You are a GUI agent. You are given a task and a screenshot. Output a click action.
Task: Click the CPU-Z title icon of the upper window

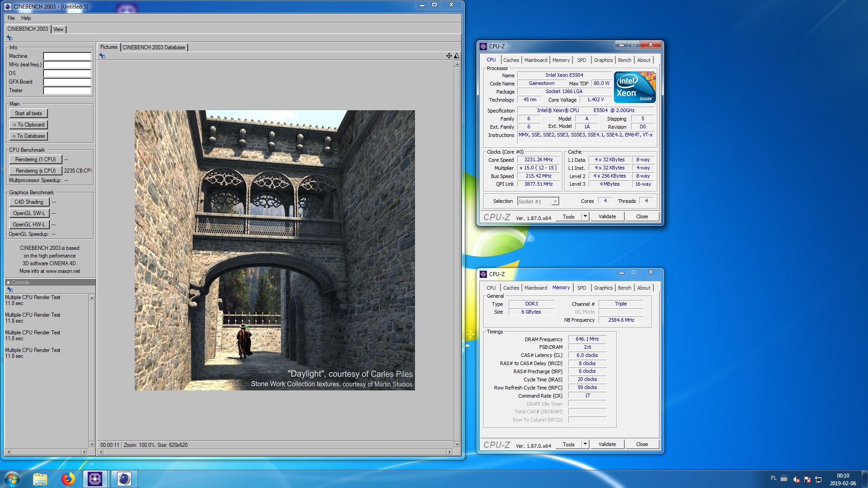[483, 46]
